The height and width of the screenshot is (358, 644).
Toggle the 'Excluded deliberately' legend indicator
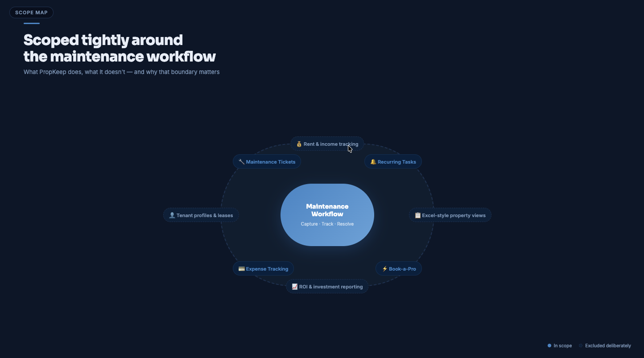pyautogui.click(x=581, y=346)
